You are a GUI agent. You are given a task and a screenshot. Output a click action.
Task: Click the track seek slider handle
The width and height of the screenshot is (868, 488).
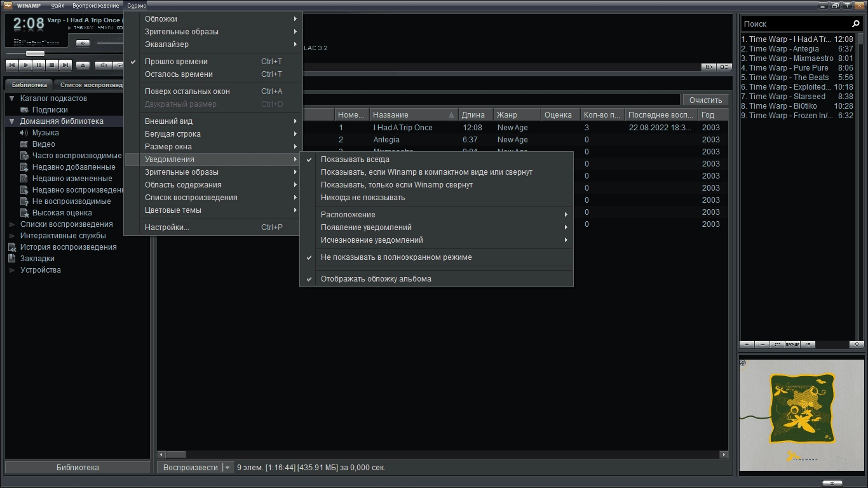(x=35, y=53)
